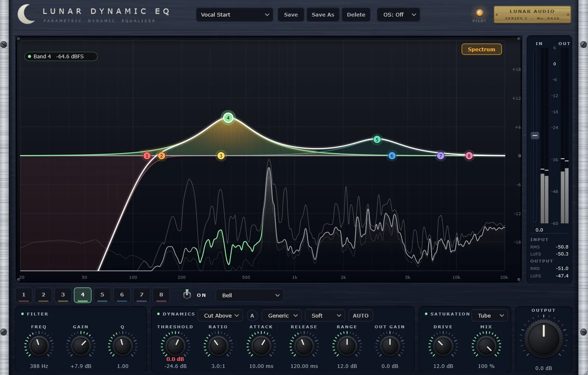Click the Lunar Audio Series badge
Viewport: 588px width, 375px height.
532,15
